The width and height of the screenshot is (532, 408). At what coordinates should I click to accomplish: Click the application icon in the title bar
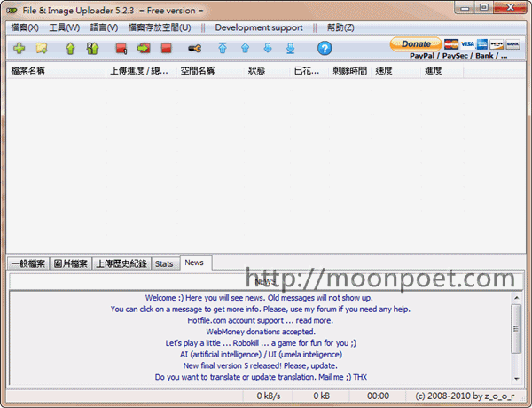point(12,11)
